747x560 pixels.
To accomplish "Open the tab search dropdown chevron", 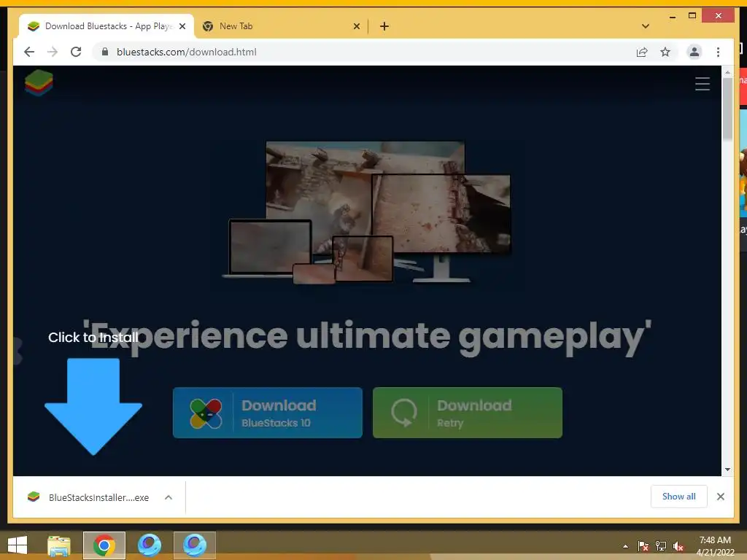I will tap(645, 26).
